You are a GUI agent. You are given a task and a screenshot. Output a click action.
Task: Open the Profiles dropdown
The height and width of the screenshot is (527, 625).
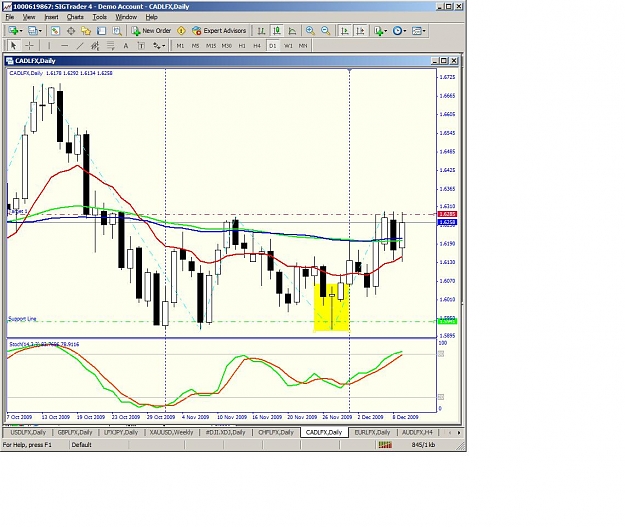tap(35, 31)
